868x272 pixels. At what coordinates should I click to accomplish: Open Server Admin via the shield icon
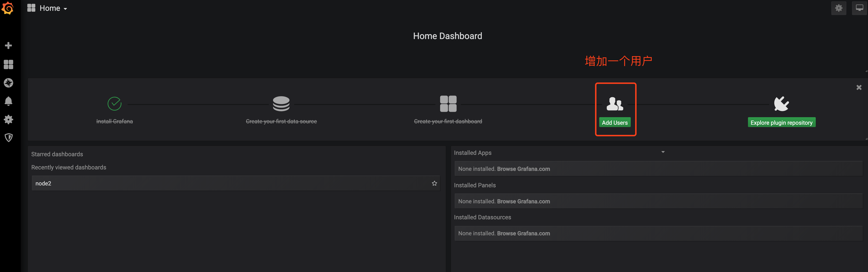(x=8, y=137)
